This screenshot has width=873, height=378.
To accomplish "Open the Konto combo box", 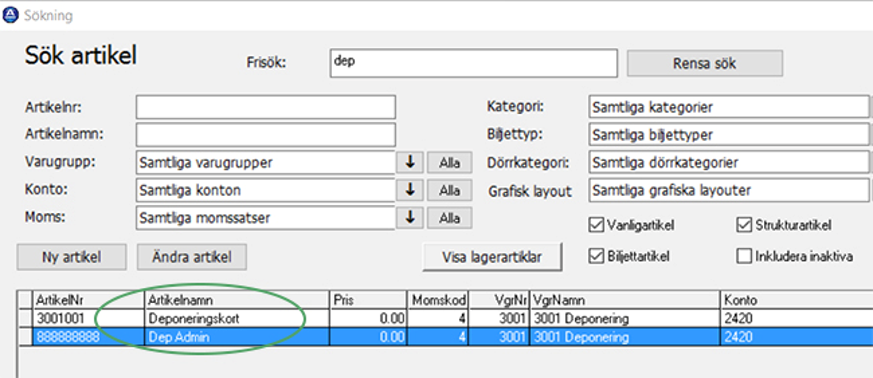I will 266,190.
